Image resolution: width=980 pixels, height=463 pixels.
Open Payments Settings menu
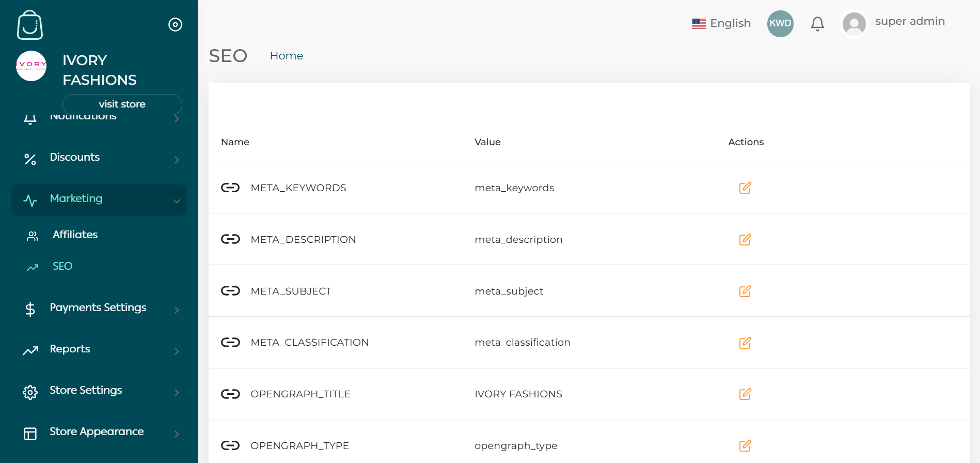click(99, 308)
